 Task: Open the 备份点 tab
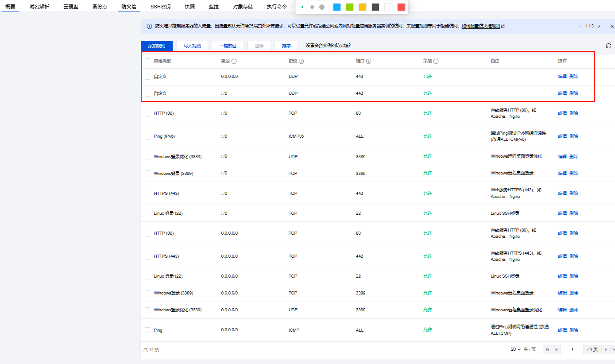click(100, 7)
